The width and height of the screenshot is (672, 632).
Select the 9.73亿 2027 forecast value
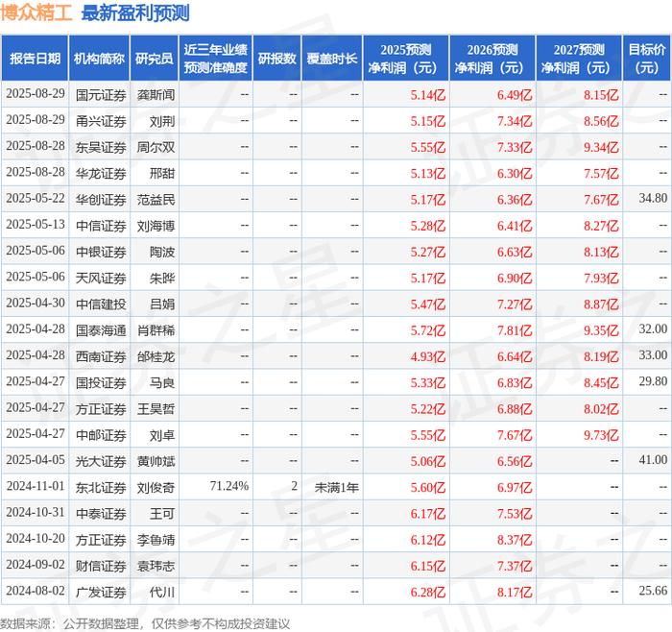[x=601, y=435]
